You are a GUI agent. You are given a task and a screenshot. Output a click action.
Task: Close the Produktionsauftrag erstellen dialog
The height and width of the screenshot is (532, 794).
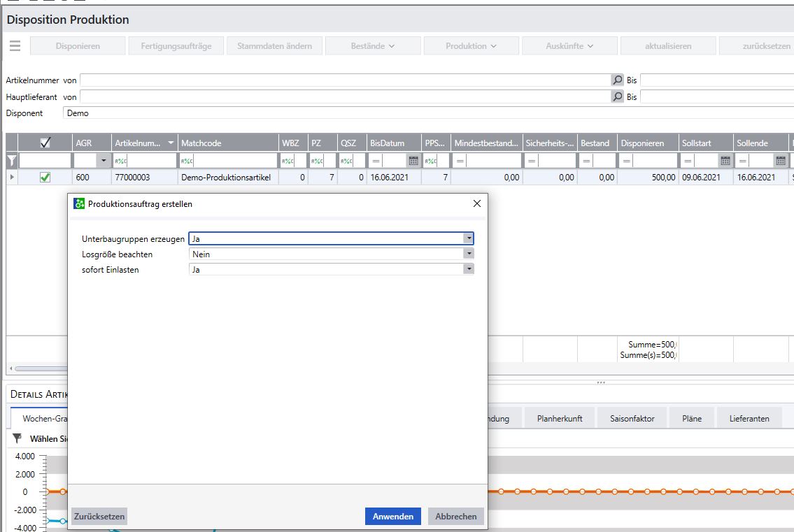(x=477, y=204)
